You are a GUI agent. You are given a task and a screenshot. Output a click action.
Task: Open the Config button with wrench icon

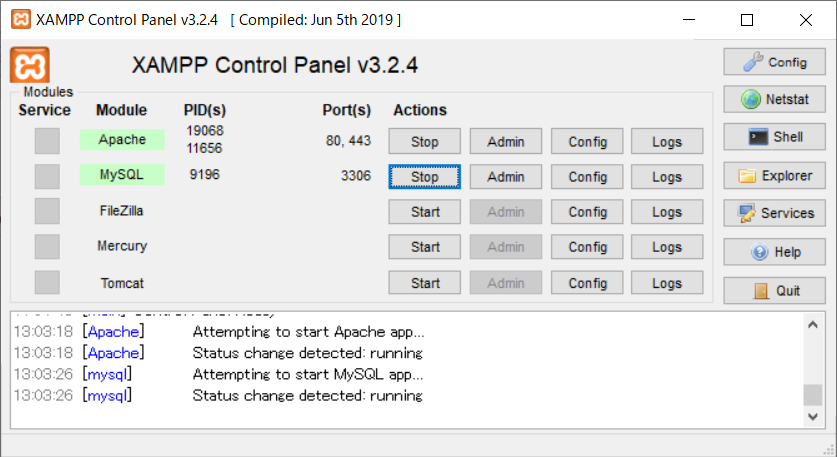coord(775,62)
